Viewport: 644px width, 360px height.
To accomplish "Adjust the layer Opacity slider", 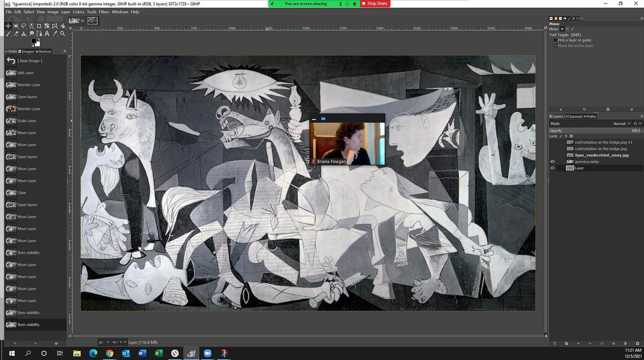I will (595, 130).
